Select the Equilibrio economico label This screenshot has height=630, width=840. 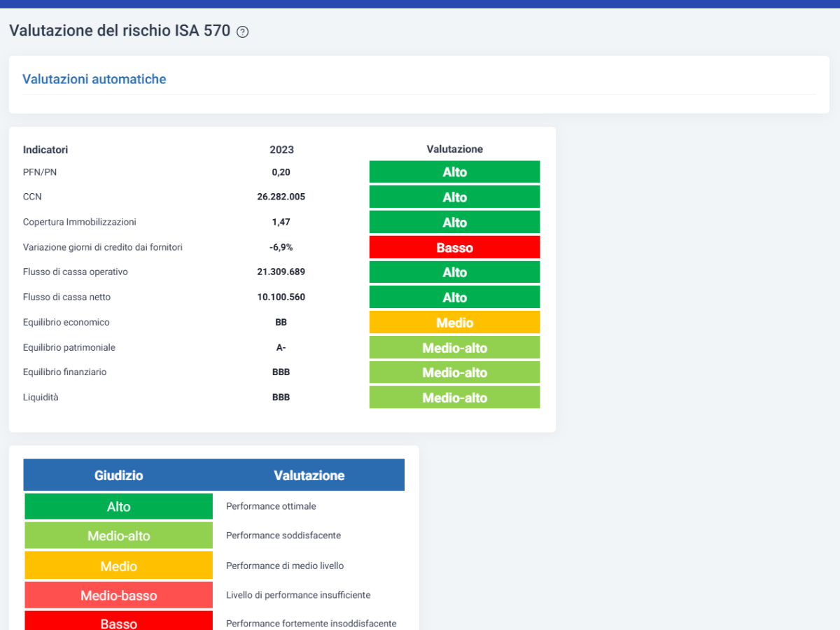[66, 322]
